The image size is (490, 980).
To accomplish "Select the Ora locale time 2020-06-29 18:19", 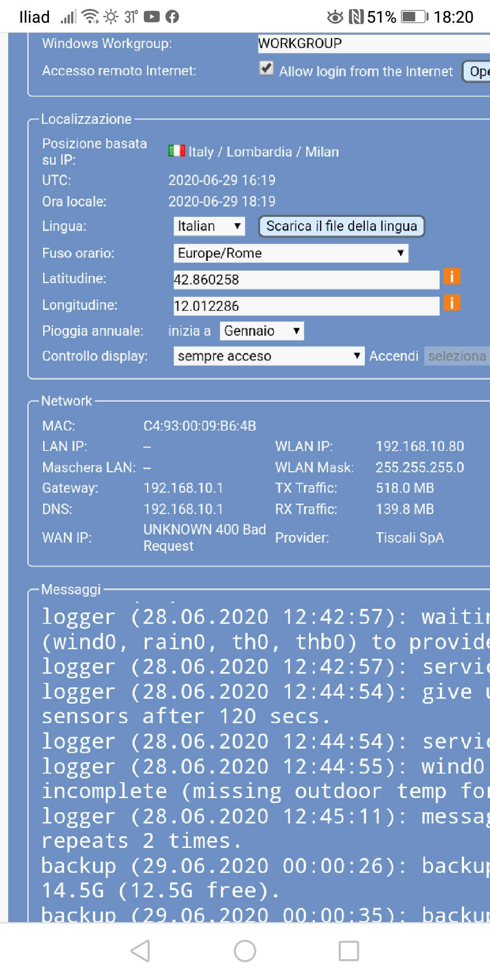I will [222, 201].
